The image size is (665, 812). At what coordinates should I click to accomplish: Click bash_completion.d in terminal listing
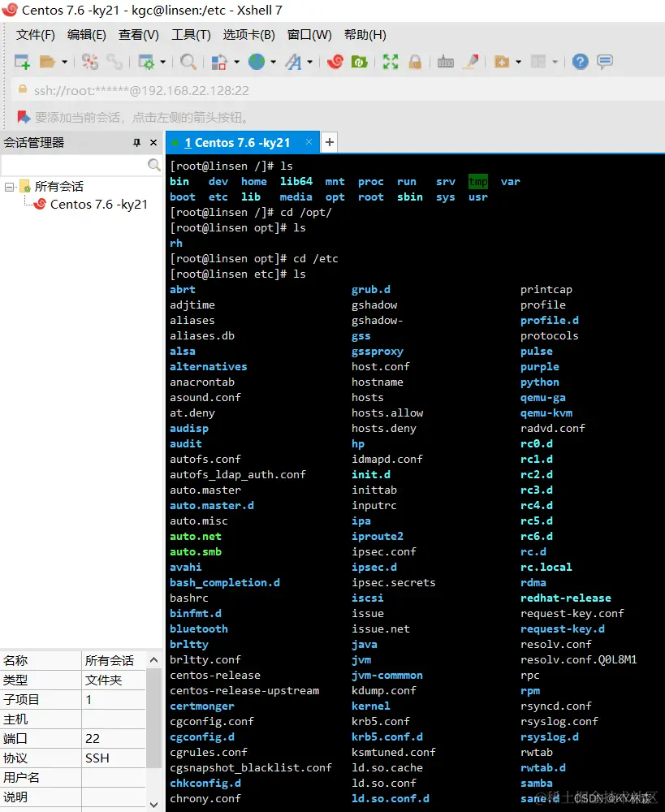225,582
